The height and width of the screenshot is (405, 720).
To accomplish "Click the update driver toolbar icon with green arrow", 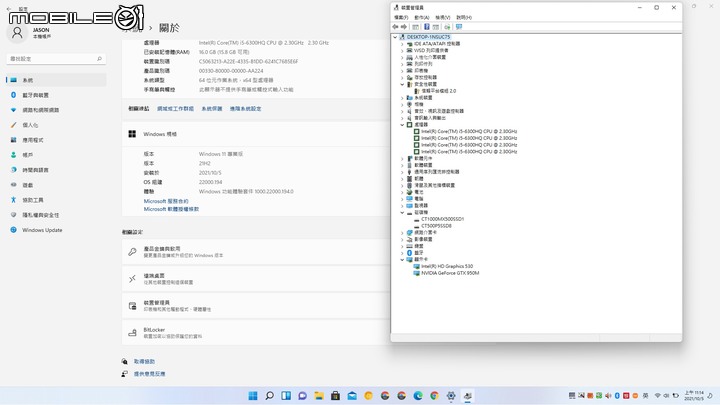I will coord(447,27).
